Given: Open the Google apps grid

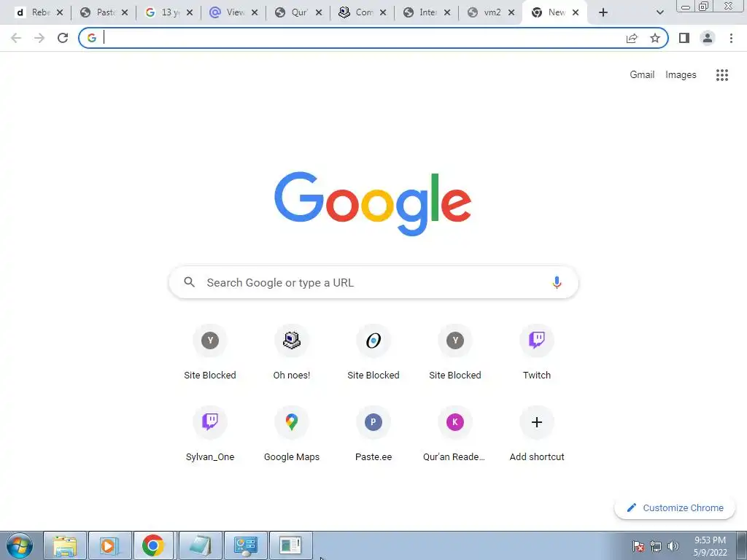Looking at the screenshot, I should [721, 75].
